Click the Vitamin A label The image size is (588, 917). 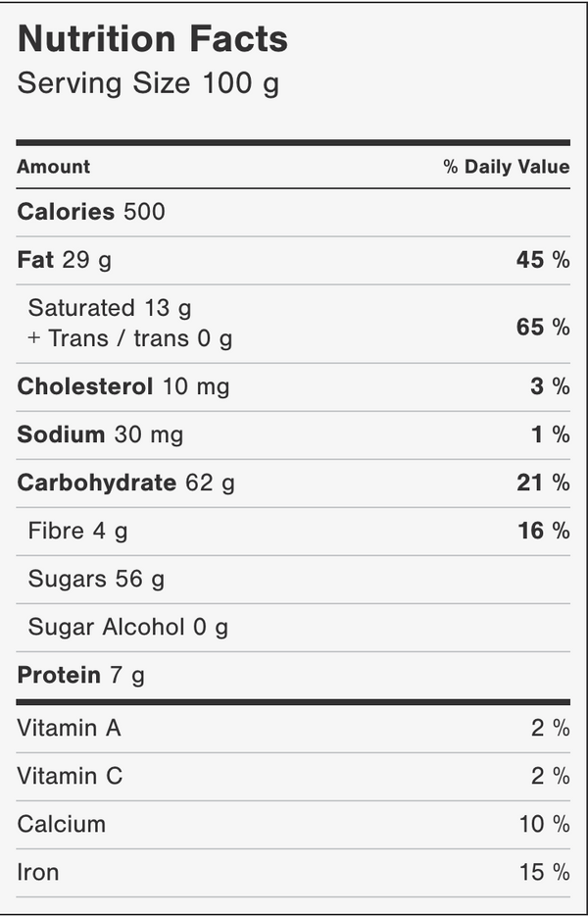[x=69, y=728]
